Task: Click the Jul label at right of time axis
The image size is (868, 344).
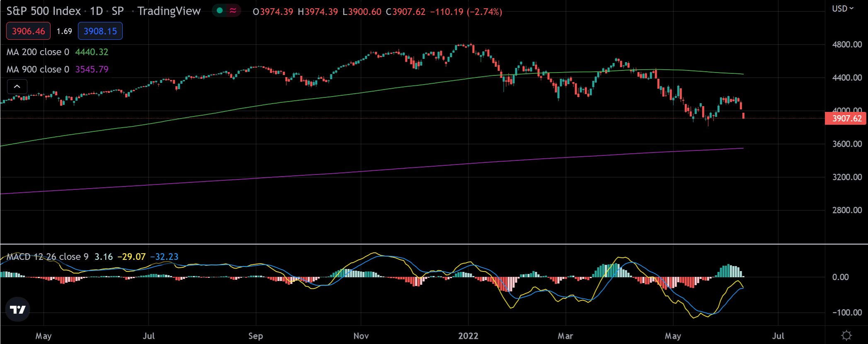Action: [x=778, y=336]
